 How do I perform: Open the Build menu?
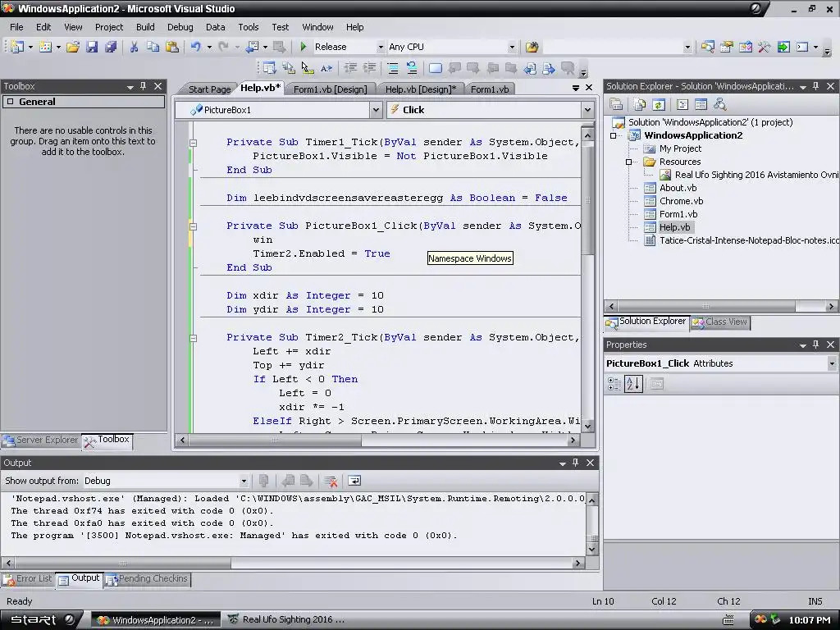click(x=145, y=27)
